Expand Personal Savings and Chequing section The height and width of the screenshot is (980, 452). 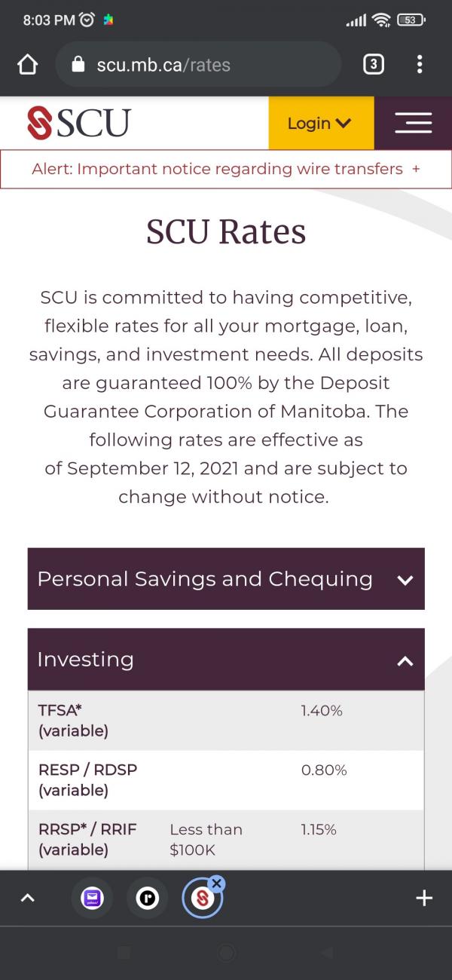[226, 579]
